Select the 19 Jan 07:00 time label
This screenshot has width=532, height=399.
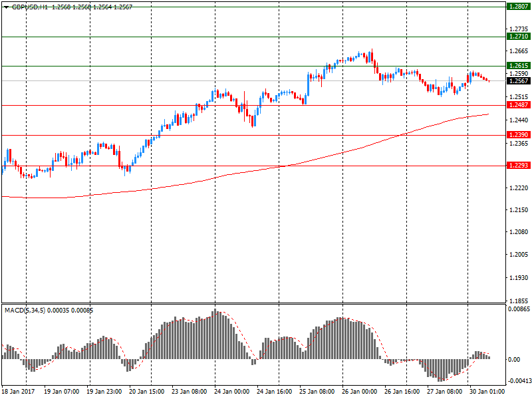tap(61, 391)
